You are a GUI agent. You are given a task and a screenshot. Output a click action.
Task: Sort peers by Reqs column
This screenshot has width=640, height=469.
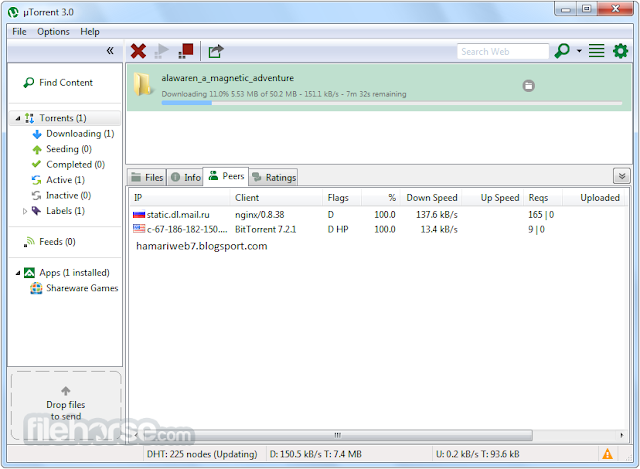pyautogui.click(x=543, y=198)
